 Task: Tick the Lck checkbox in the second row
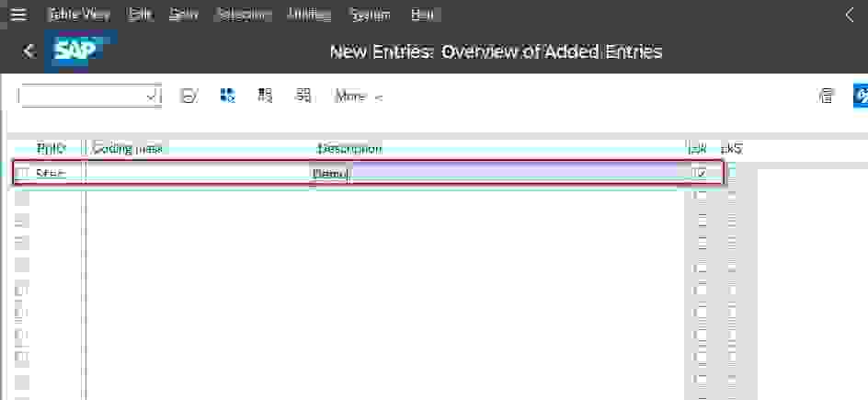pyautogui.click(x=702, y=196)
